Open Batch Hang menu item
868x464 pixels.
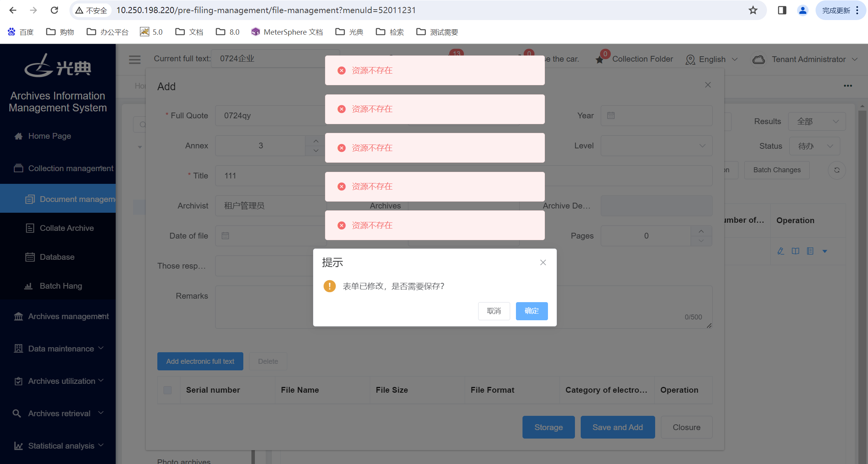pyautogui.click(x=58, y=286)
